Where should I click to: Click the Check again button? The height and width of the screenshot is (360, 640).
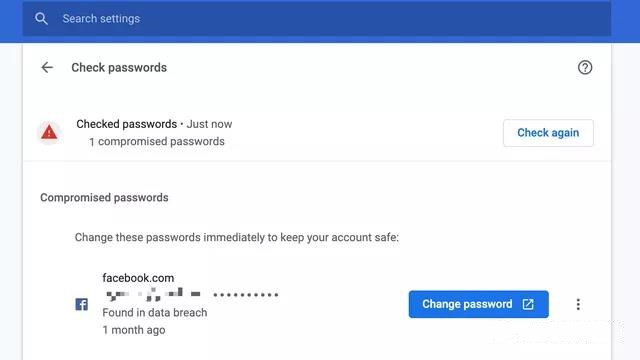pos(548,133)
